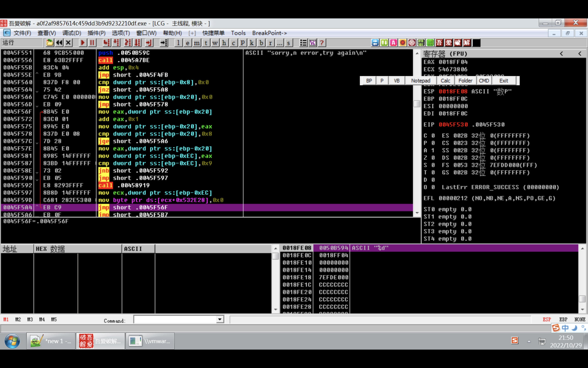Open the Tools menu
Viewport: 588px width, 368px height.
238,33
